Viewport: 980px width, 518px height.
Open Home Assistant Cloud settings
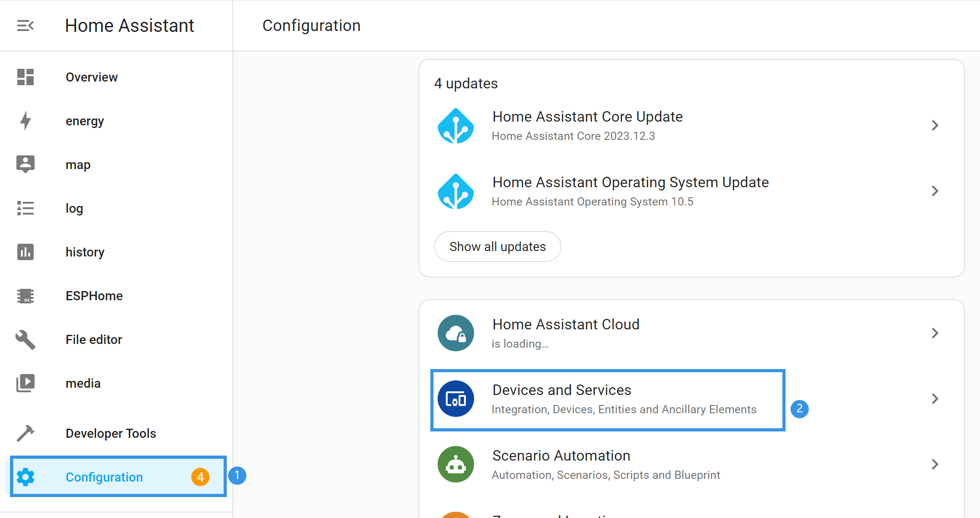click(x=691, y=333)
